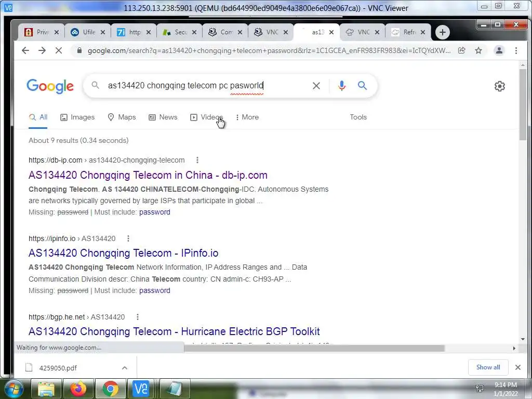The image size is (532, 399).
Task: Open Chrome three-dot menu
Action: [x=516, y=50]
